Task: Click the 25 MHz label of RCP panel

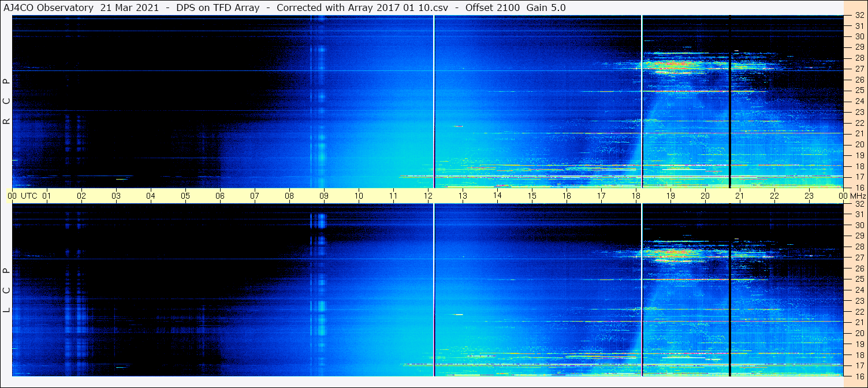Action: pos(859,90)
